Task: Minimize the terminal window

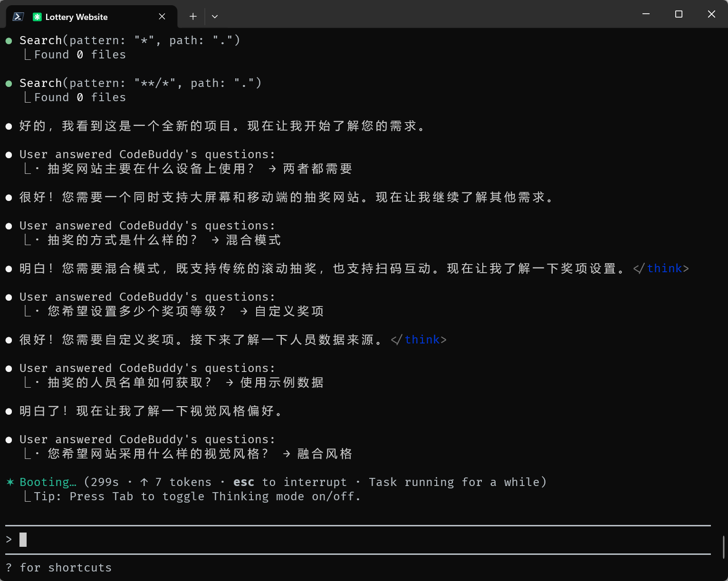Action: point(646,14)
